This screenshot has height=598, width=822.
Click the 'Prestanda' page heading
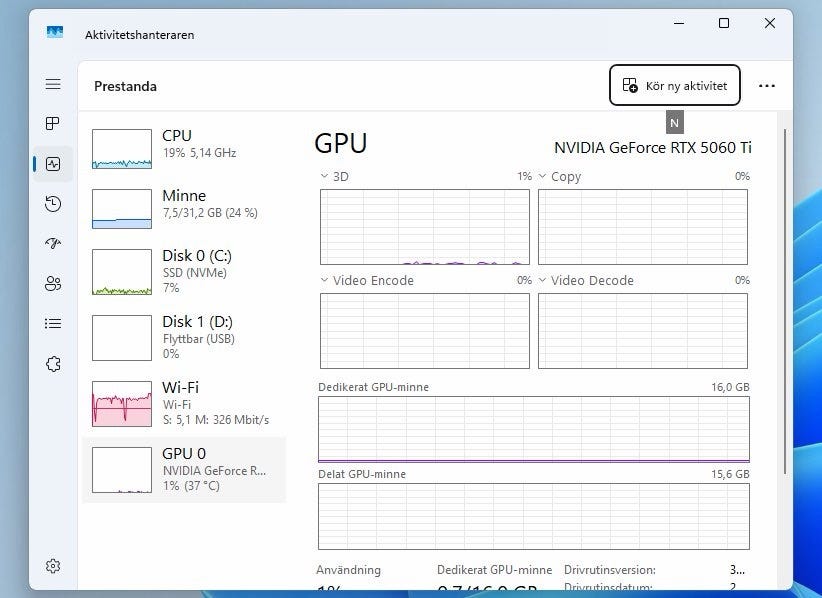(125, 86)
